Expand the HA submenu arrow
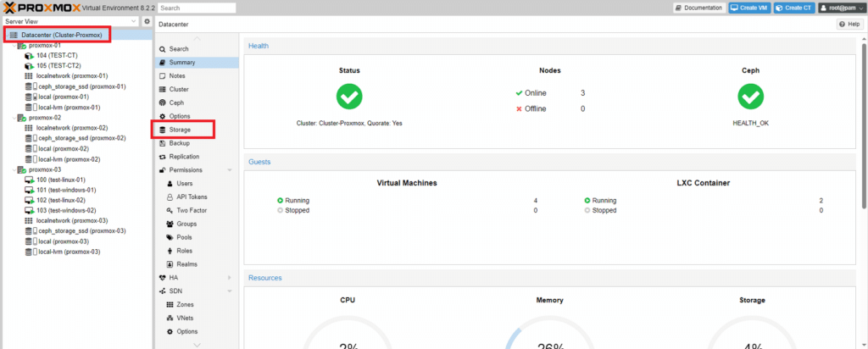 pos(230,277)
